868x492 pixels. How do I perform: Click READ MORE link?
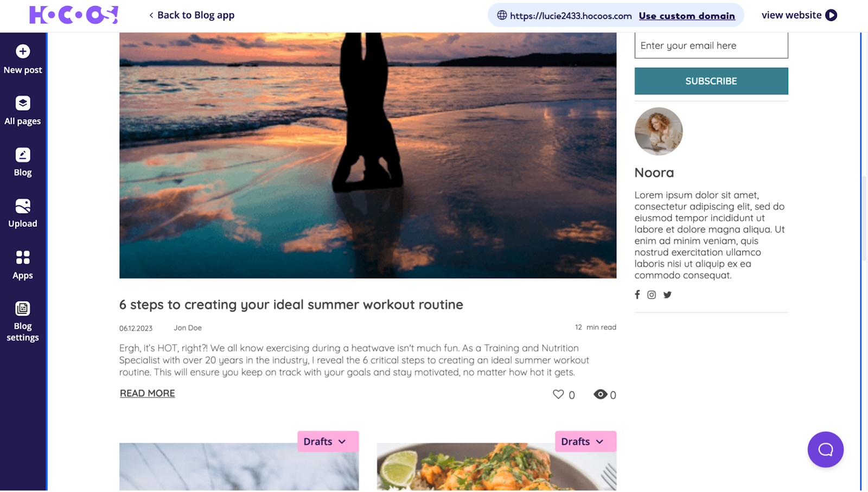tap(148, 393)
